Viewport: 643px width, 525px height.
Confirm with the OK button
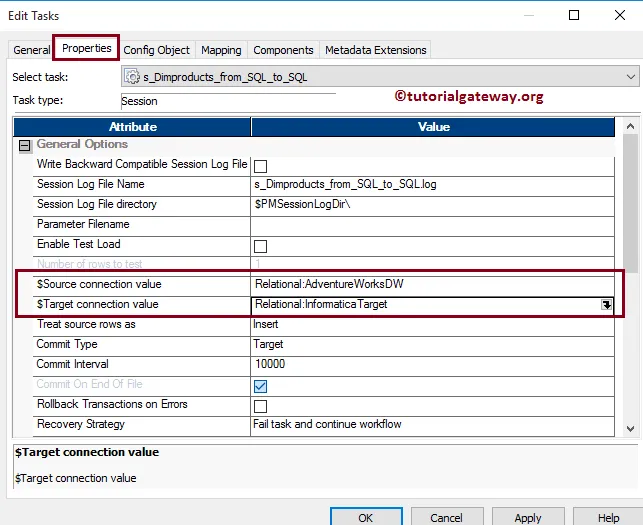click(366, 517)
